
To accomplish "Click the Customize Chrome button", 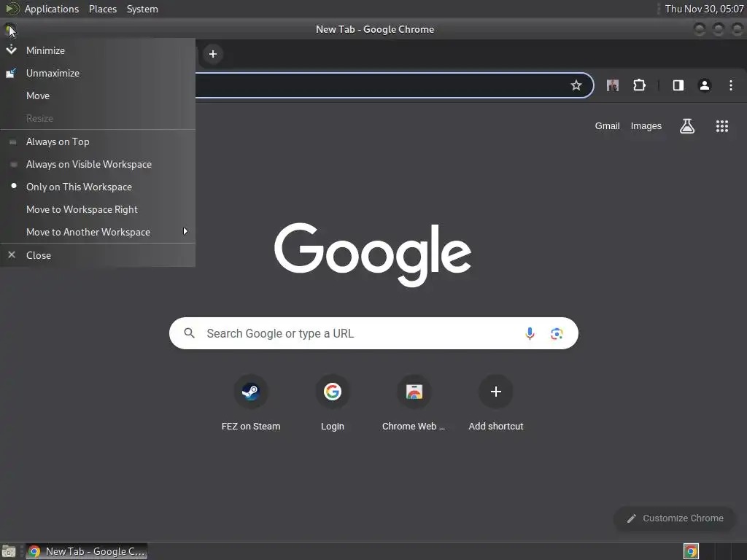I will coord(675,518).
